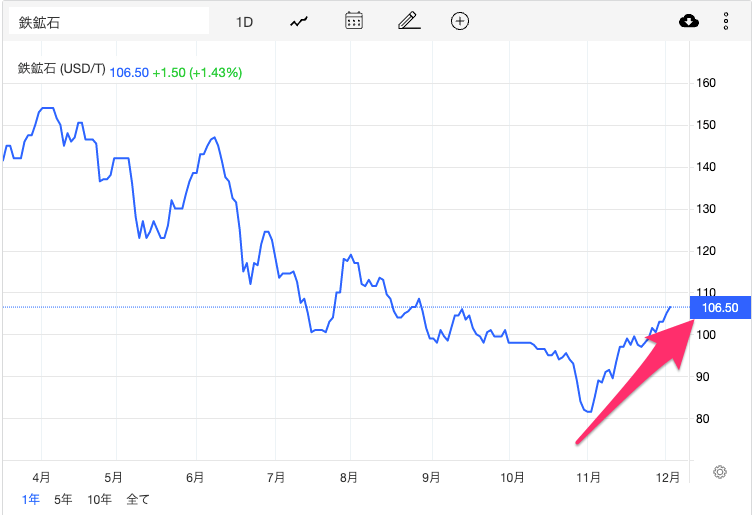Open the line chart type icon
Screen dimensions: 754x515
tap(299, 21)
